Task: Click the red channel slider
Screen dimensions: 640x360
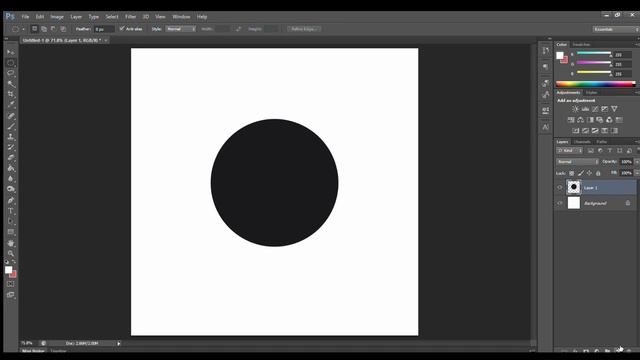Action: pyautogui.click(x=594, y=53)
